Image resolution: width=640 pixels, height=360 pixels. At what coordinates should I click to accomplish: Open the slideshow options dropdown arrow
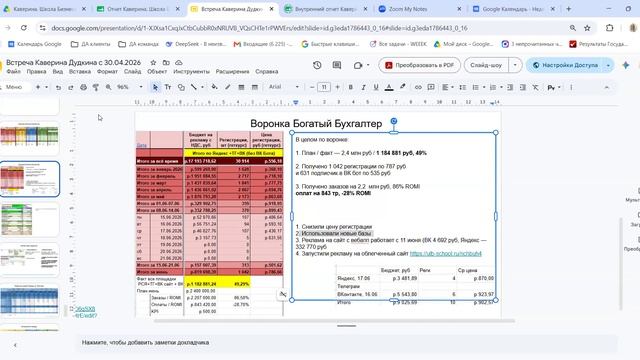(515, 65)
